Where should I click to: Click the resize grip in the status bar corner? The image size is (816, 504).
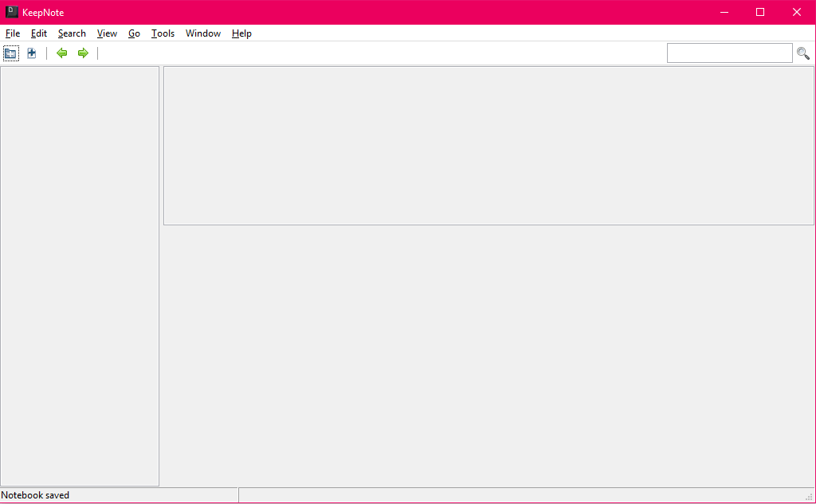[809, 498]
